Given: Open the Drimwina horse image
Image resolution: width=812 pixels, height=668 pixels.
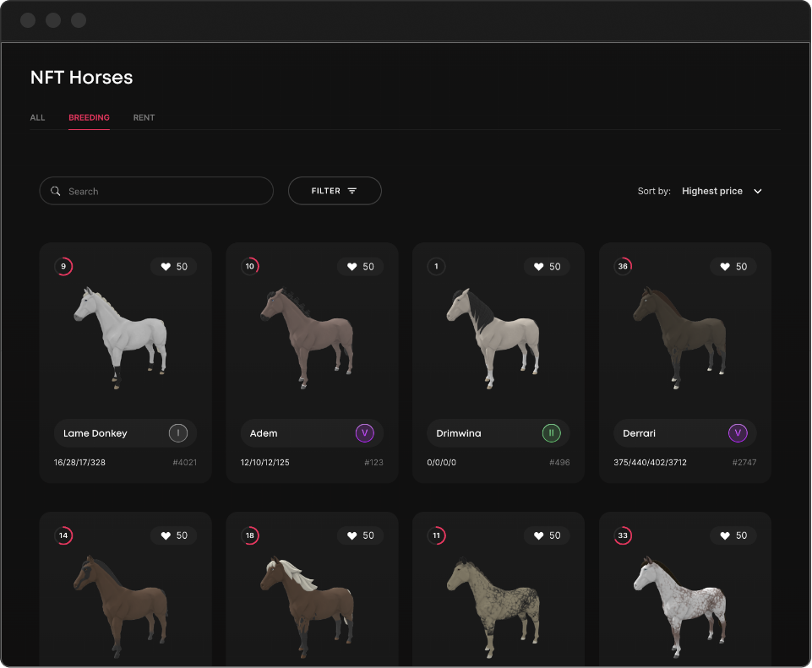Looking at the screenshot, I should [x=493, y=338].
